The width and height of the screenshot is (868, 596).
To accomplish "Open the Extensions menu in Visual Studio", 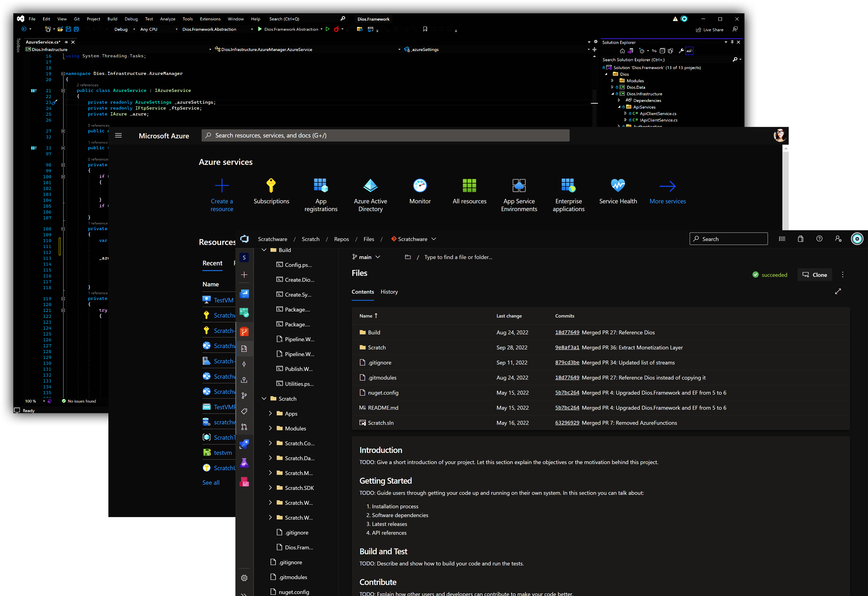I will pyautogui.click(x=210, y=19).
